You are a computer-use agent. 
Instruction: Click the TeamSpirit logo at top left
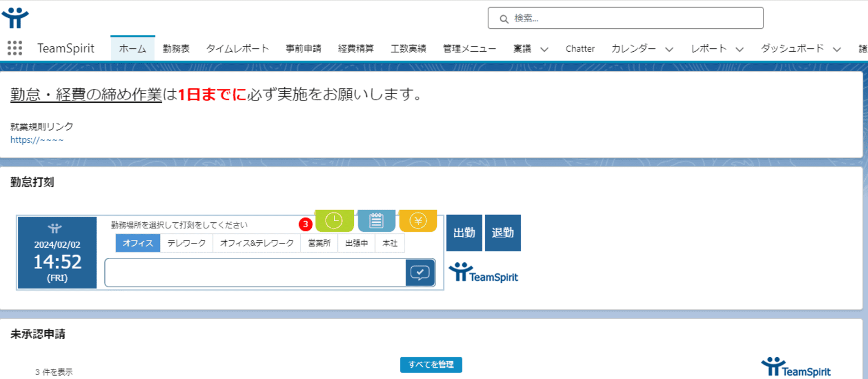click(x=15, y=18)
